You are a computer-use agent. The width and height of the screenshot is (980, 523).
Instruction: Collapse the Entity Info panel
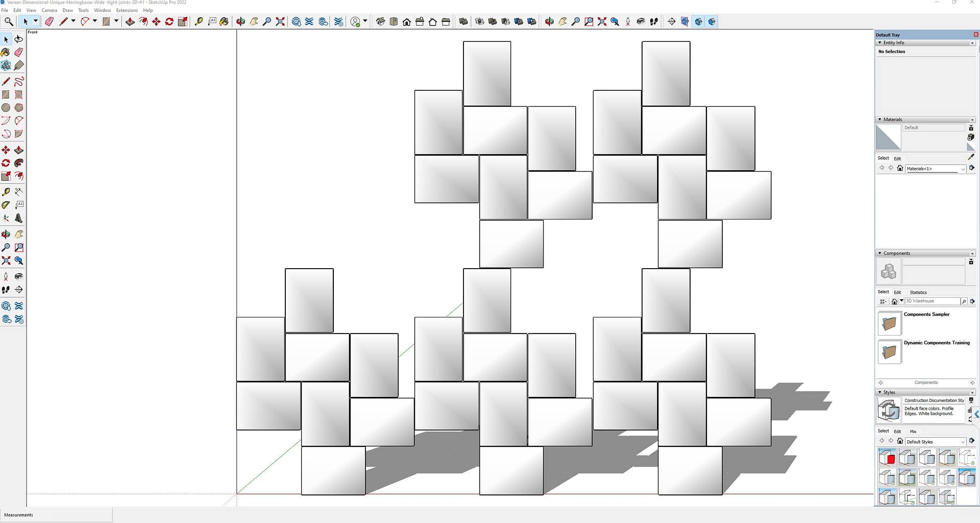tap(879, 43)
